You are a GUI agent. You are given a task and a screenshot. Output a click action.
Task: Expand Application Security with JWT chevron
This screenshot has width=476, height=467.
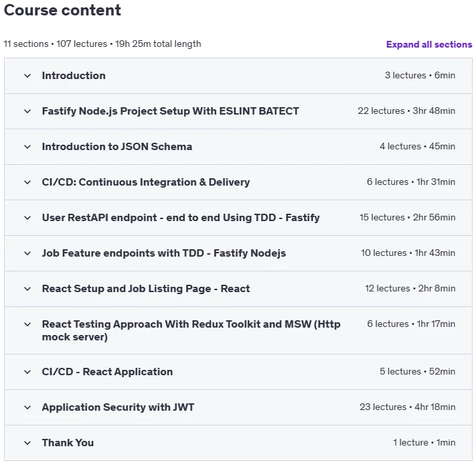pos(27,407)
